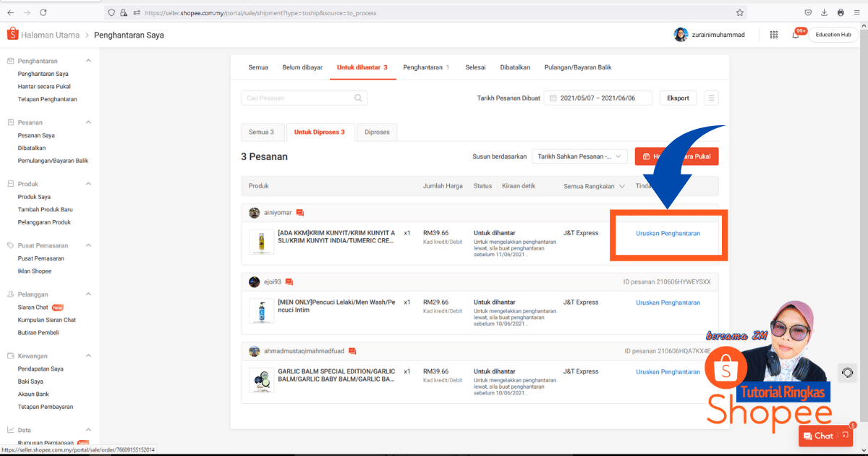This screenshot has height=456, width=868.
Task: Click the zurainimuhammad profile avatar
Action: (681, 35)
